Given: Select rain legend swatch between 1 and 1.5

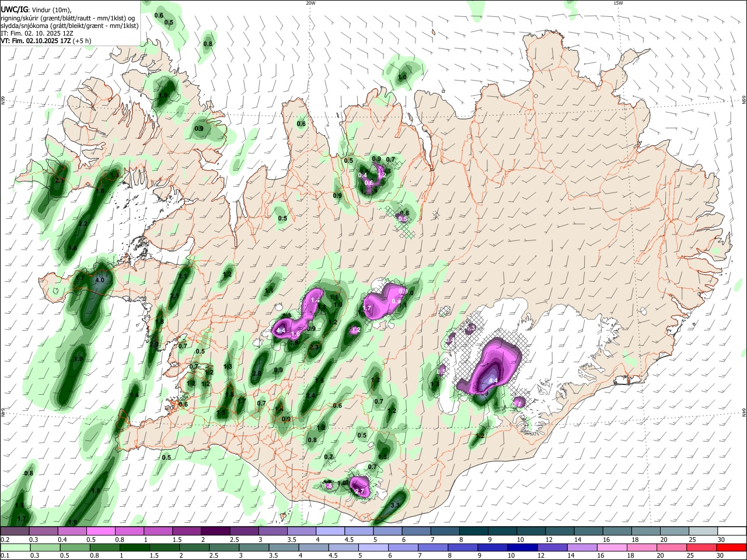Looking at the screenshot, I should click(134, 547).
